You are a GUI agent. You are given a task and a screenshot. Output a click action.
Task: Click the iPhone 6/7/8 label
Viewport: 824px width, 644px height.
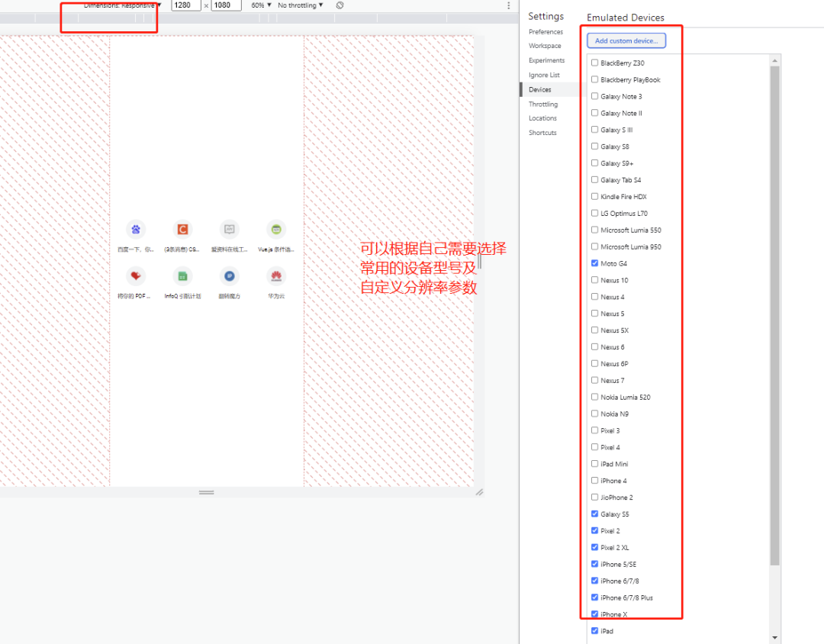click(x=620, y=581)
